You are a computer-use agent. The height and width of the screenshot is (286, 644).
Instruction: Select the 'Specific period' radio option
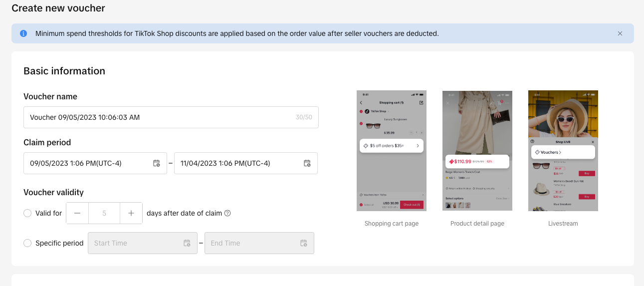[x=27, y=243]
